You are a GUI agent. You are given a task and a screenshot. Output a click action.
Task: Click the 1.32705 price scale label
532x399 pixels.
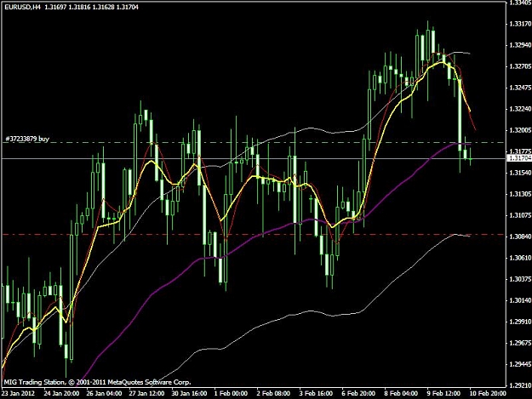(x=520, y=66)
